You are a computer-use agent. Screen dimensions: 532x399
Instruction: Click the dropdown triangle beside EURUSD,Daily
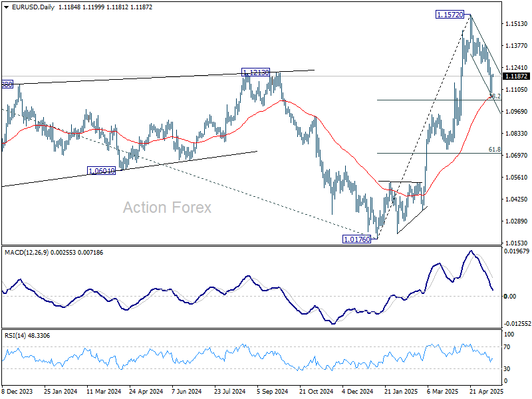pyautogui.click(x=6, y=7)
